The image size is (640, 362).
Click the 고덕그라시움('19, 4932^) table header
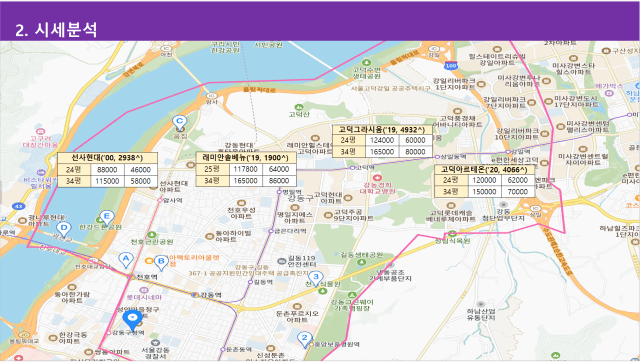(382, 129)
